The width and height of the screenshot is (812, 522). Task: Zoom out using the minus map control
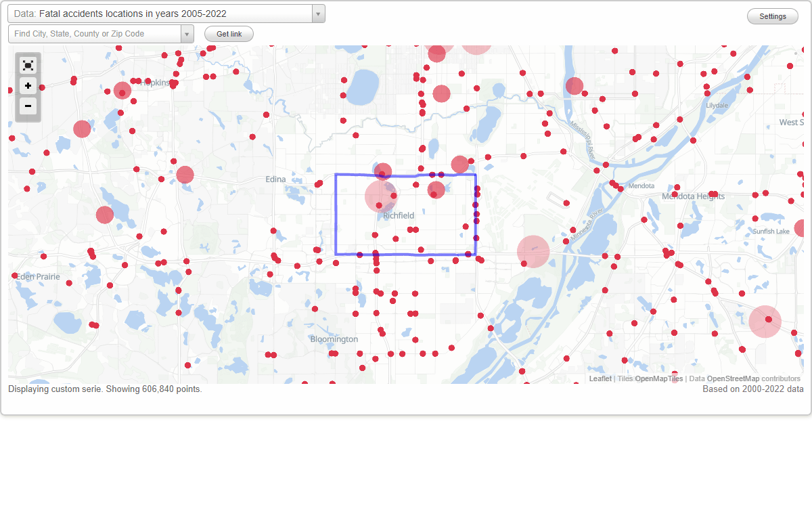pyautogui.click(x=28, y=106)
